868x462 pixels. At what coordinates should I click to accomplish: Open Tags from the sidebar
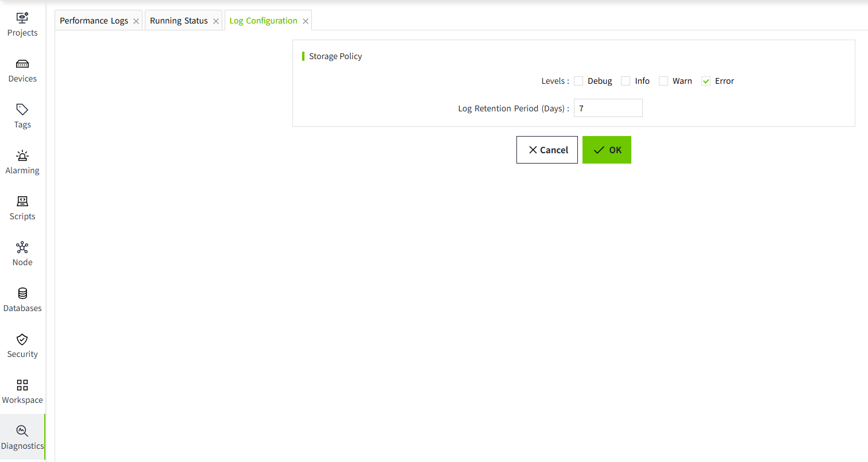click(22, 110)
